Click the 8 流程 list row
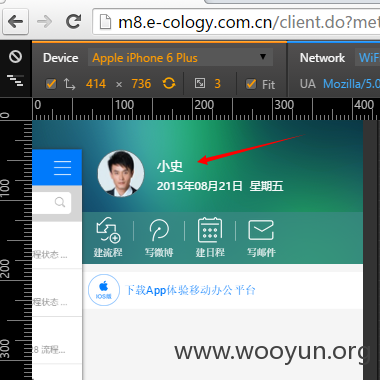The image size is (380, 380). 57,340
